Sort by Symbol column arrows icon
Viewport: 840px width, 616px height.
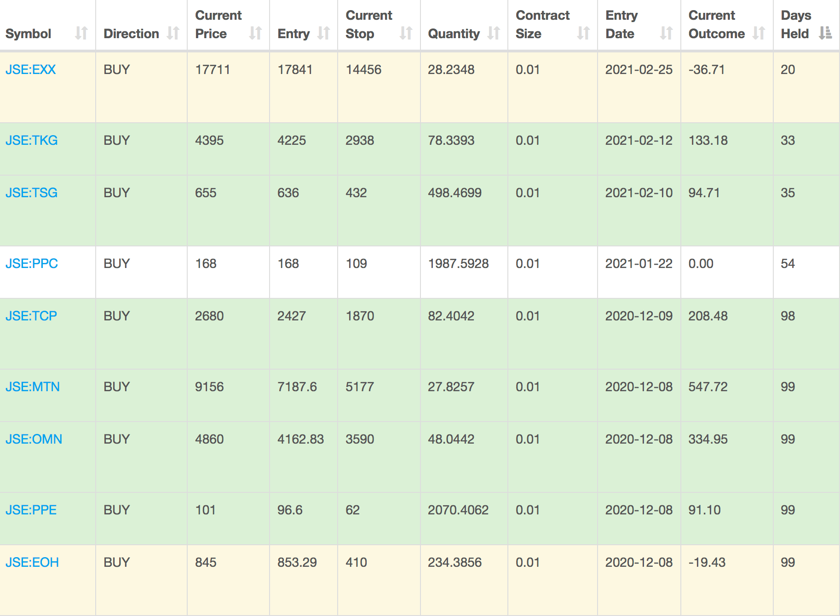coord(81,33)
